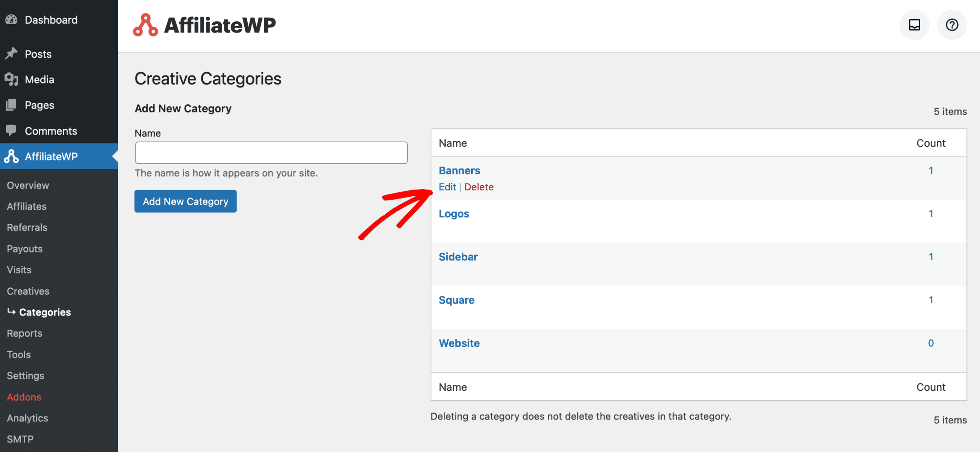Screen dimensions: 980x452
Task: Open the Creatives submenu item
Action: (x=28, y=291)
